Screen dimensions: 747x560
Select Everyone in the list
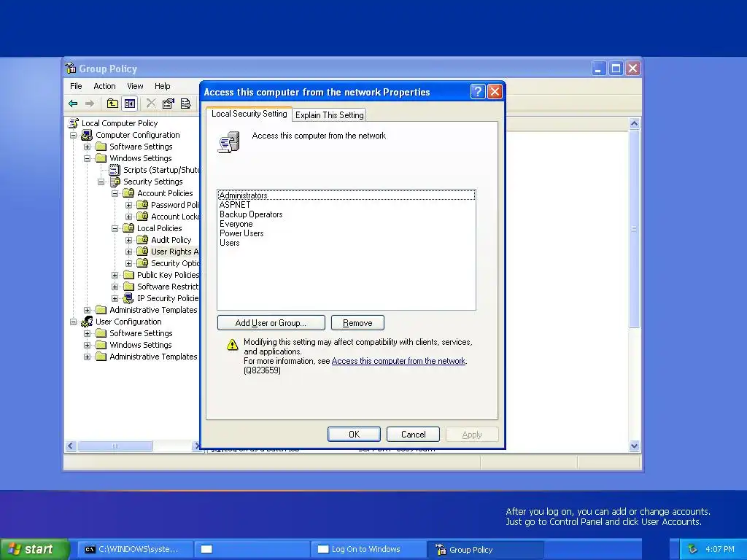[x=347, y=224]
